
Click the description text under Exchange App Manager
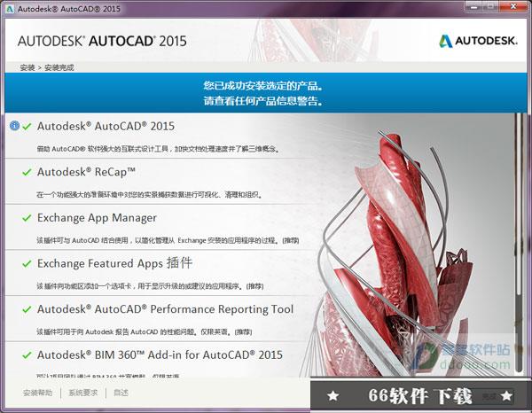point(168,240)
